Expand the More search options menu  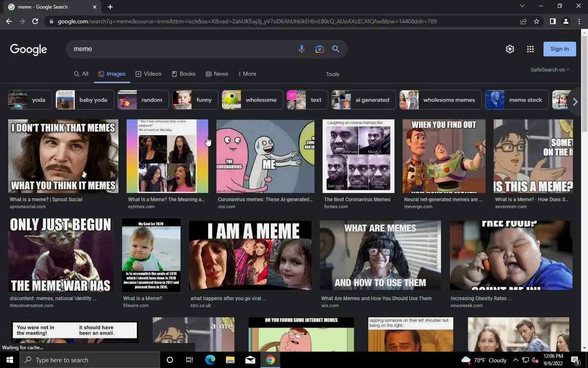tap(247, 74)
